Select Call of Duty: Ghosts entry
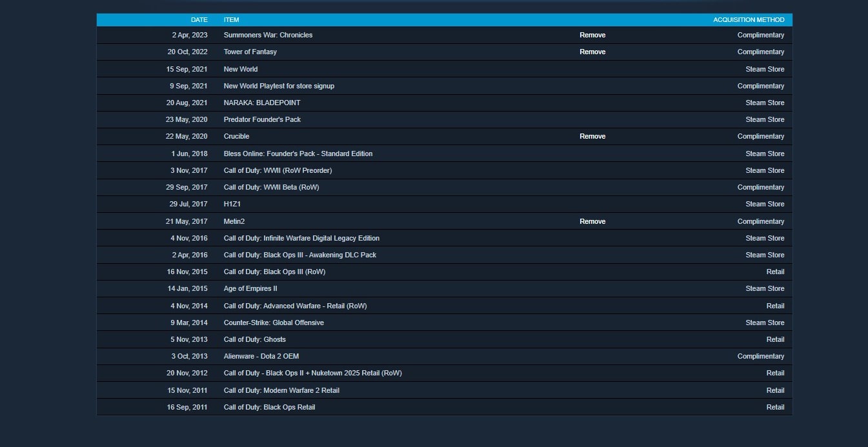 [x=255, y=339]
